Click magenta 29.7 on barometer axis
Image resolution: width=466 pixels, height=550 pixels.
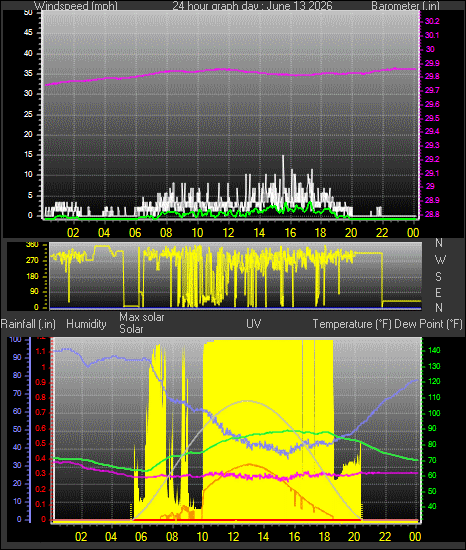[432, 90]
